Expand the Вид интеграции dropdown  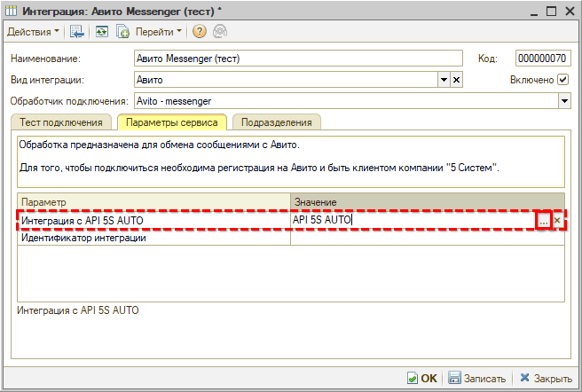coord(444,80)
